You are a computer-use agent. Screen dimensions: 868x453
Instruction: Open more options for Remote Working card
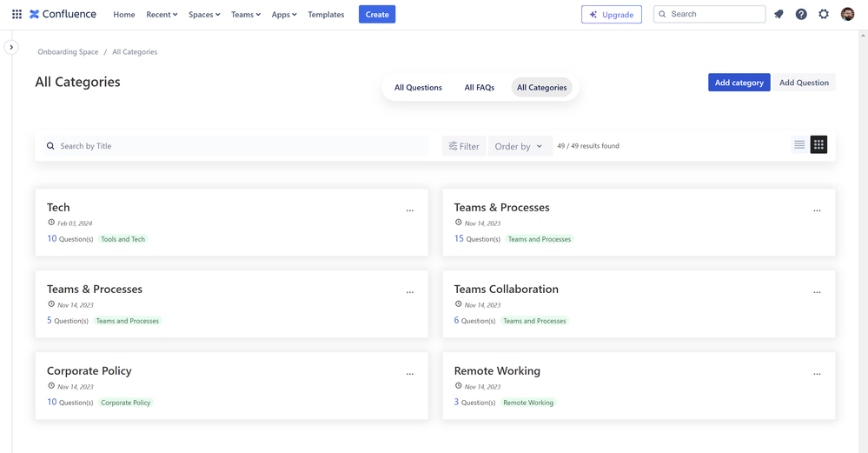pyautogui.click(x=817, y=374)
